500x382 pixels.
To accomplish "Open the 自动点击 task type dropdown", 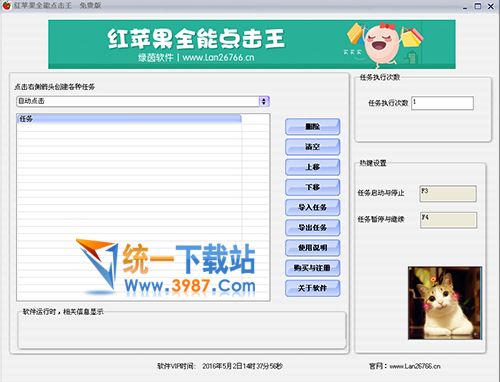I will click(143, 101).
